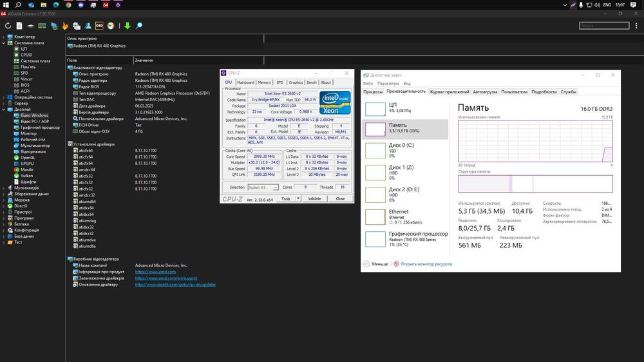Viewport: 644px width, 362px height.
Task: Open the Report icon in AIDA64 toolbar
Action: (x=19, y=26)
